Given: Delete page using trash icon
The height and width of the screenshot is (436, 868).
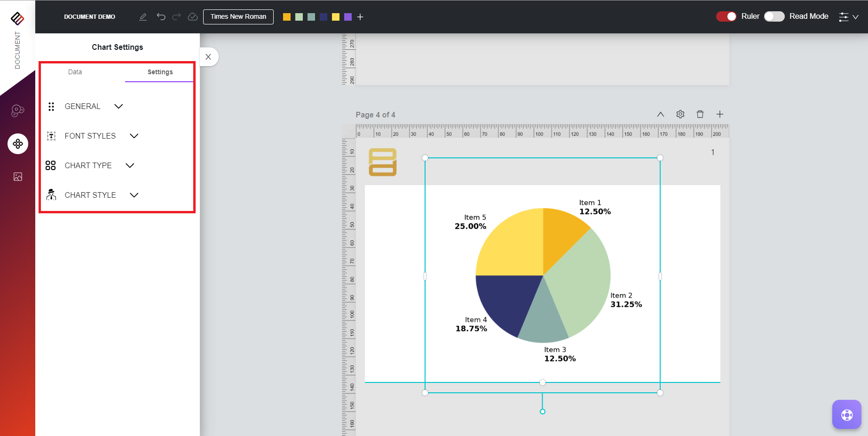Looking at the screenshot, I should [700, 114].
